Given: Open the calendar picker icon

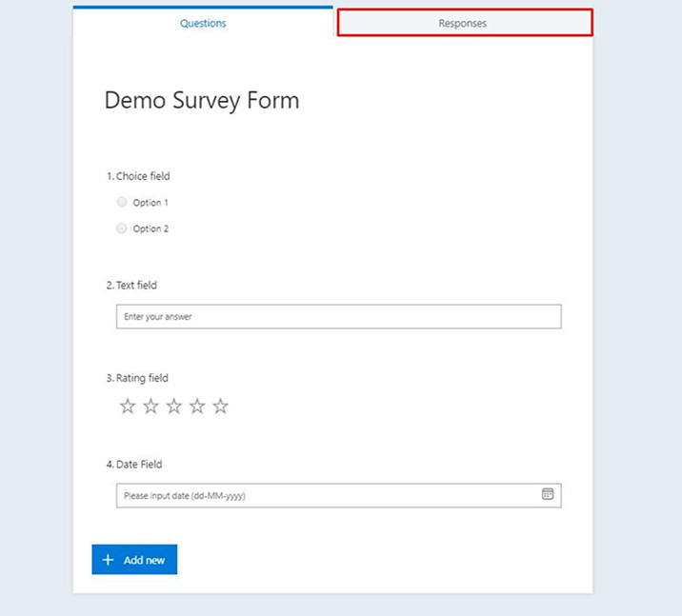Looking at the screenshot, I should pos(548,494).
